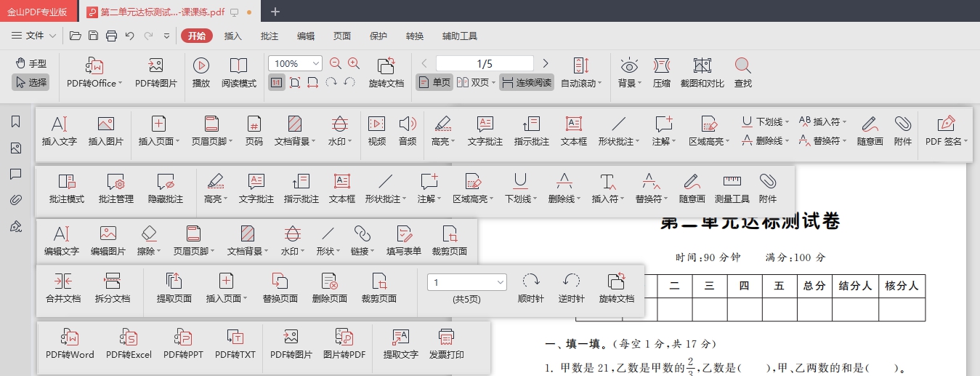Click 提取文字 extract text

tap(401, 345)
